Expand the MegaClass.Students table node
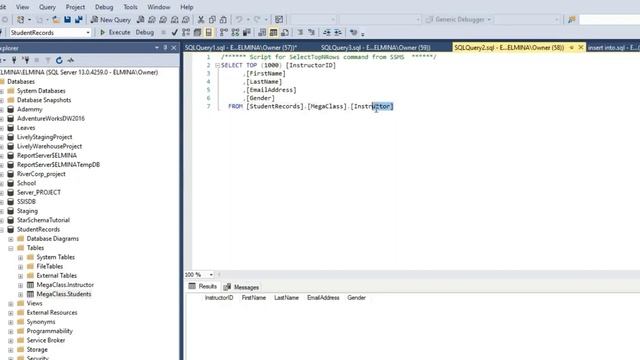This screenshot has height=360, width=640. coord(20,294)
